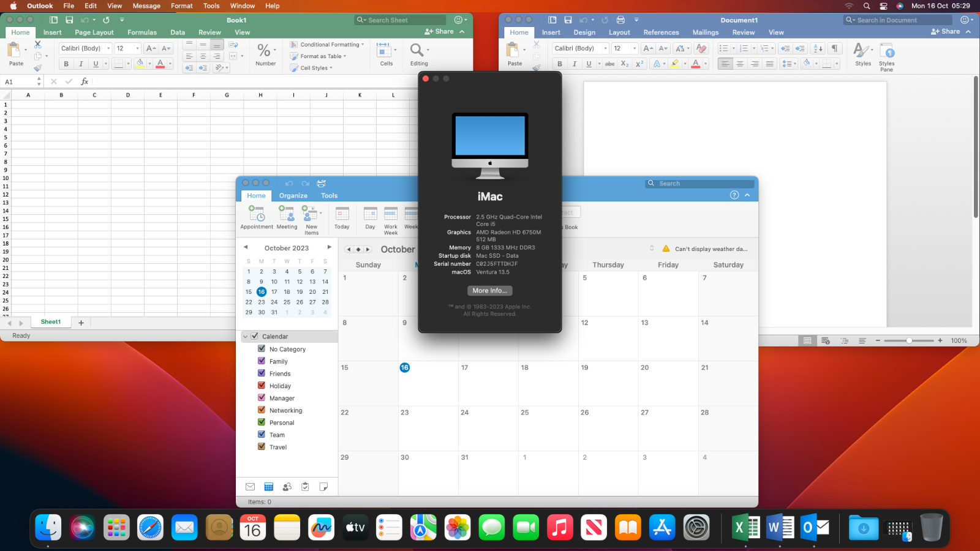Select Sheet1 tab in Excel
Image resolution: width=980 pixels, height=551 pixels.
[x=51, y=322]
